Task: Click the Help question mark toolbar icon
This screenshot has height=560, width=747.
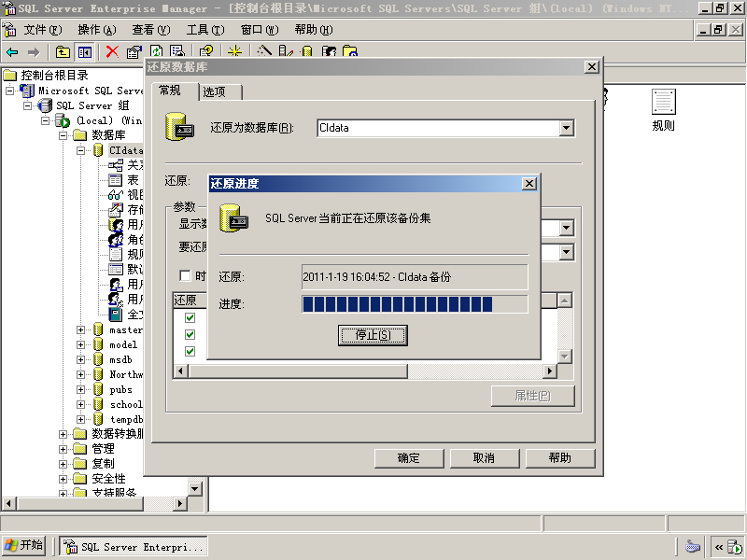Action: click(x=206, y=51)
